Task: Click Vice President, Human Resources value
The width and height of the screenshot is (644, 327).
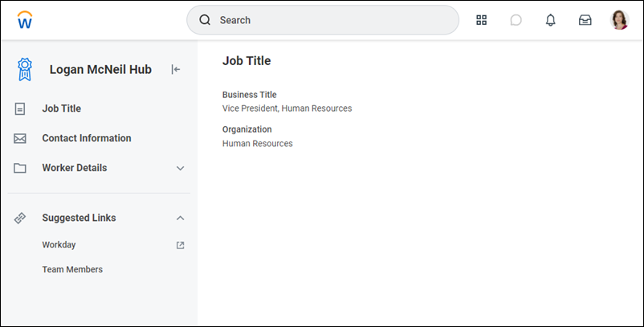Action: point(287,108)
